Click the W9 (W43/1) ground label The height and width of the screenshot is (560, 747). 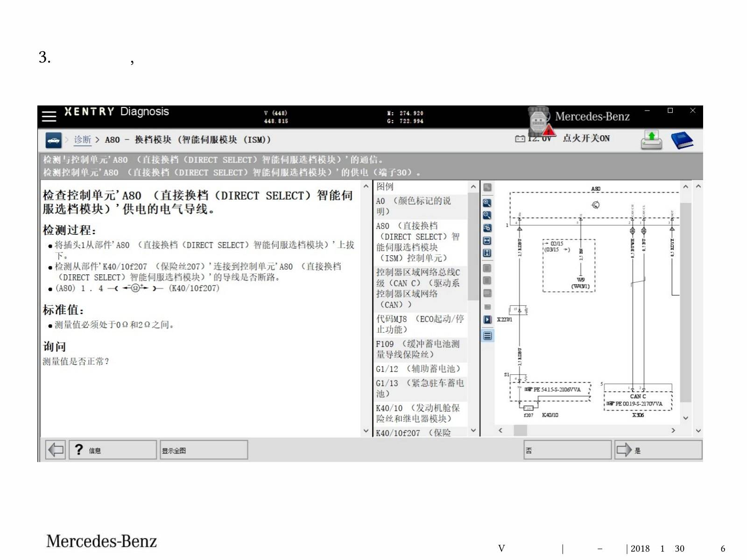point(581,283)
